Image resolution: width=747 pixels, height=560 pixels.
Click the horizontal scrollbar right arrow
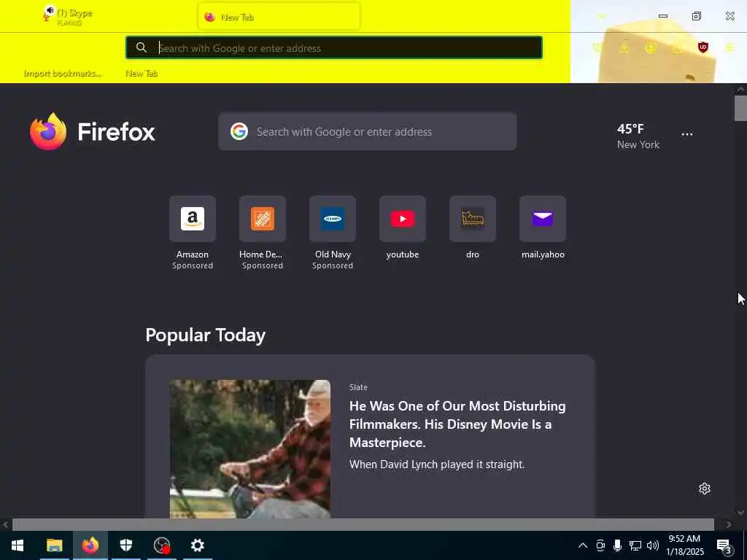[729, 524]
